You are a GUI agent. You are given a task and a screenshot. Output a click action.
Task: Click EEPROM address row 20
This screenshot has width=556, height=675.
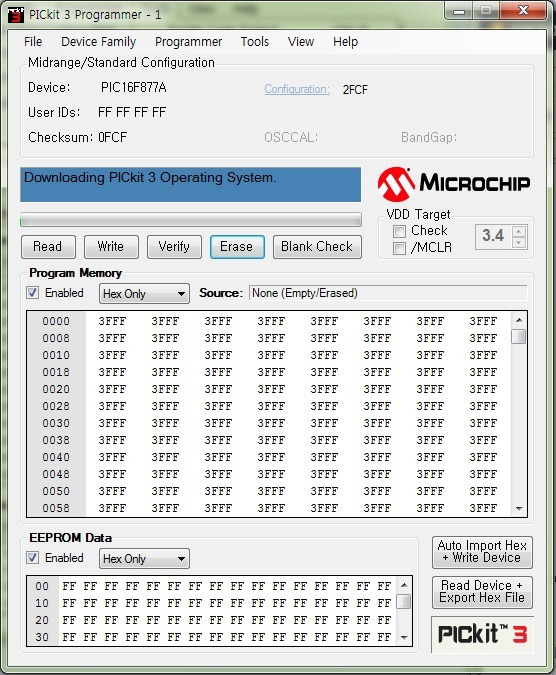click(42, 620)
